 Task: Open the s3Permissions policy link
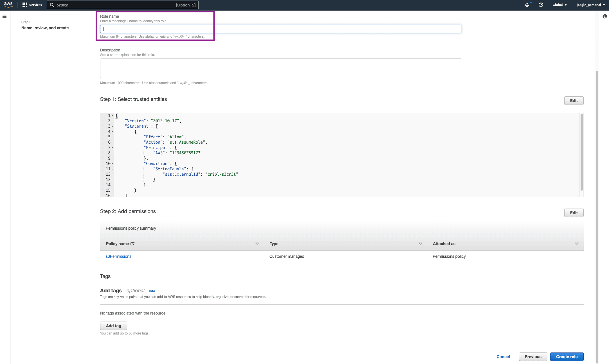point(118,256)
